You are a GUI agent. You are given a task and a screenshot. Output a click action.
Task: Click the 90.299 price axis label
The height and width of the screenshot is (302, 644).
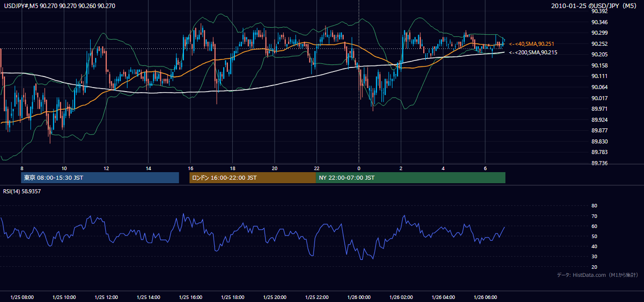599,33
